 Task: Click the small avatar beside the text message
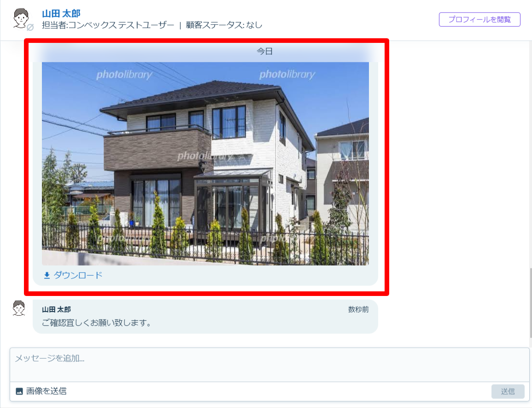(19, 308)
